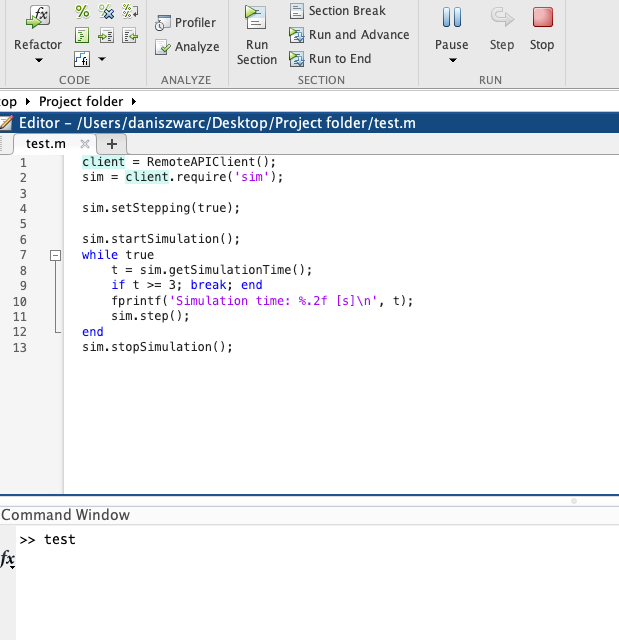Click on sim.stopSimulation() line
The image size is (619, 640).
157,347
